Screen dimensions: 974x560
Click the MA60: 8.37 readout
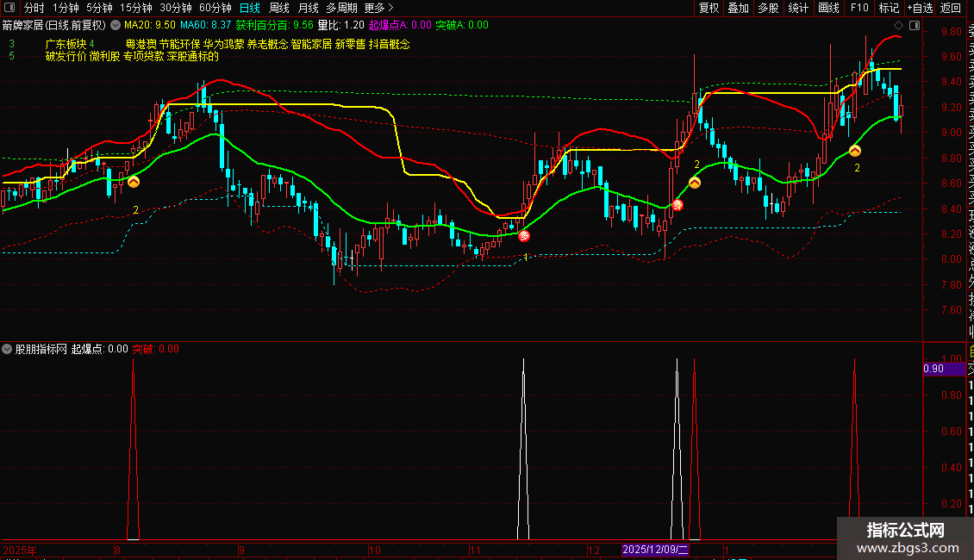pos(206,25)
